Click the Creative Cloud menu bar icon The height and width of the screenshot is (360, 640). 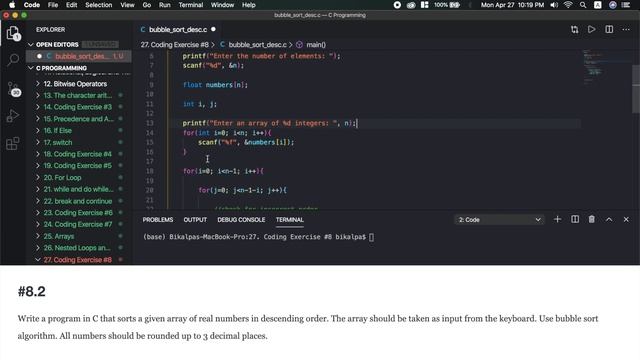[411, 5]
